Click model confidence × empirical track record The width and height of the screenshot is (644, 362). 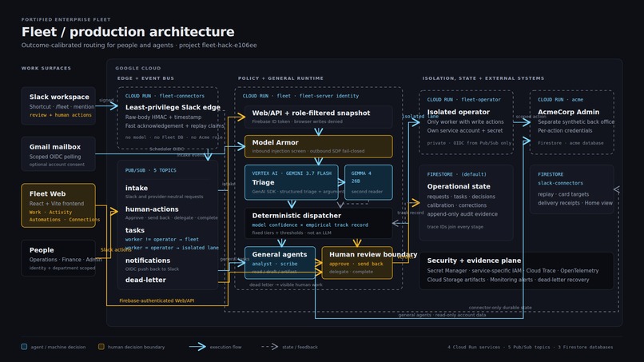pyautogui.click(x=310, y=225)
